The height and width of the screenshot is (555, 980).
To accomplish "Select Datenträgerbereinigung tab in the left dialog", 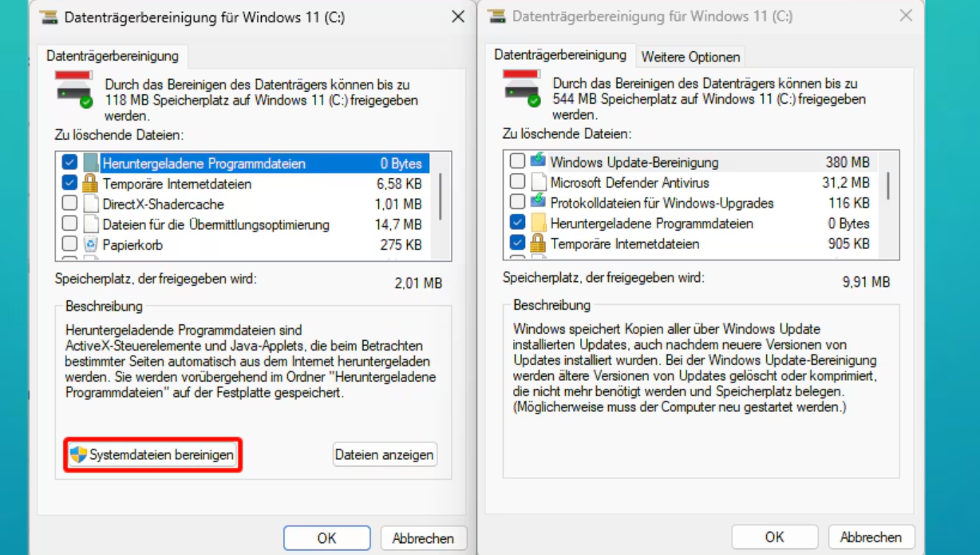I will (x=113, y=56).
